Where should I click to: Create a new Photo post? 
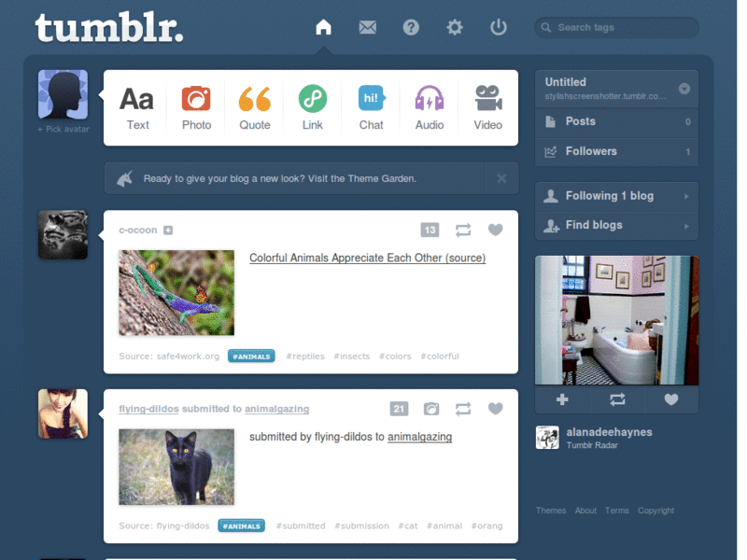point(196,108)
